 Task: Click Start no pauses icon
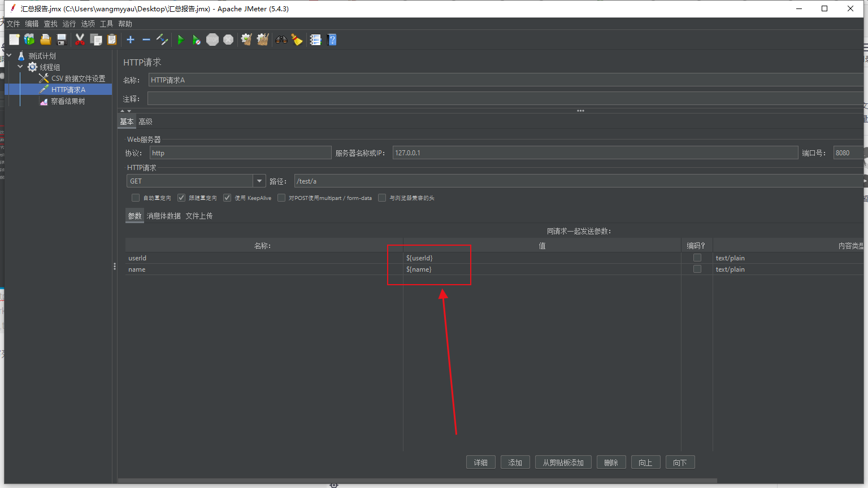coord(196,40)
